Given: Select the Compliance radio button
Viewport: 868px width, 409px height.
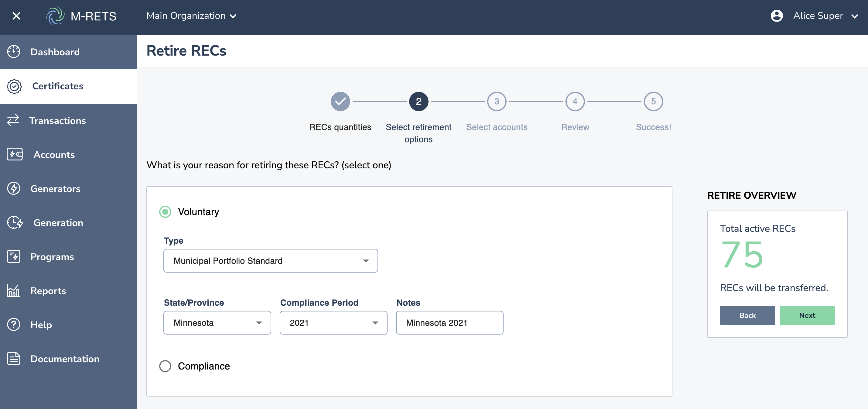Looking at the screenshot, I should (165, 366).
